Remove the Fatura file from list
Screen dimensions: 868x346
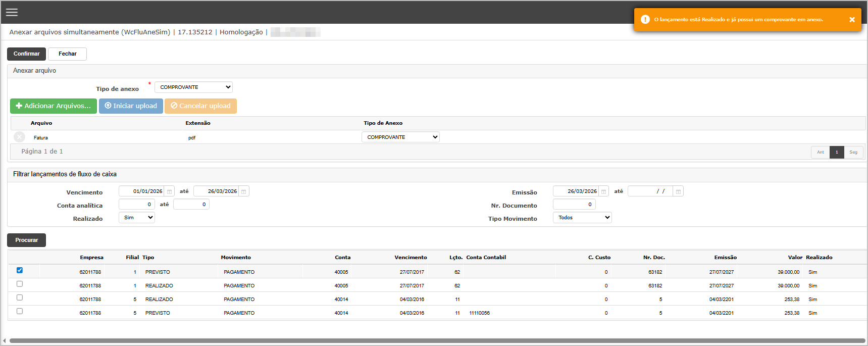[x=19, y=137]
